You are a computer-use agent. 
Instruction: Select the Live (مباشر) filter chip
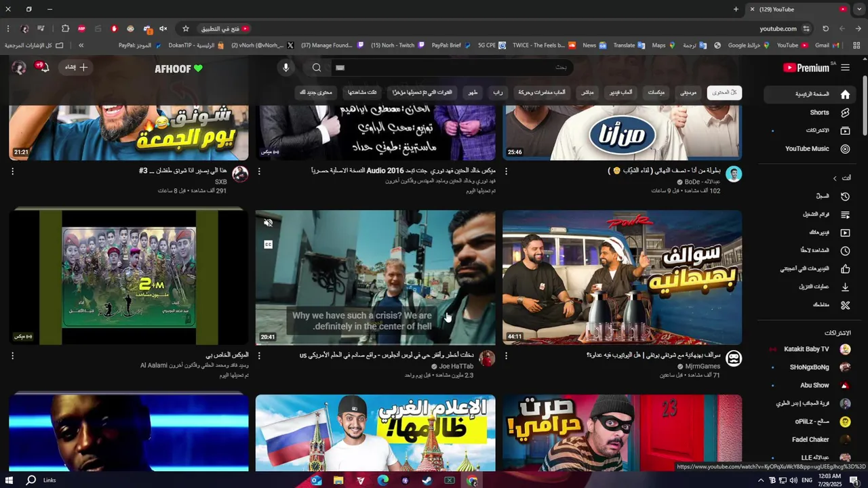(588, 93)
